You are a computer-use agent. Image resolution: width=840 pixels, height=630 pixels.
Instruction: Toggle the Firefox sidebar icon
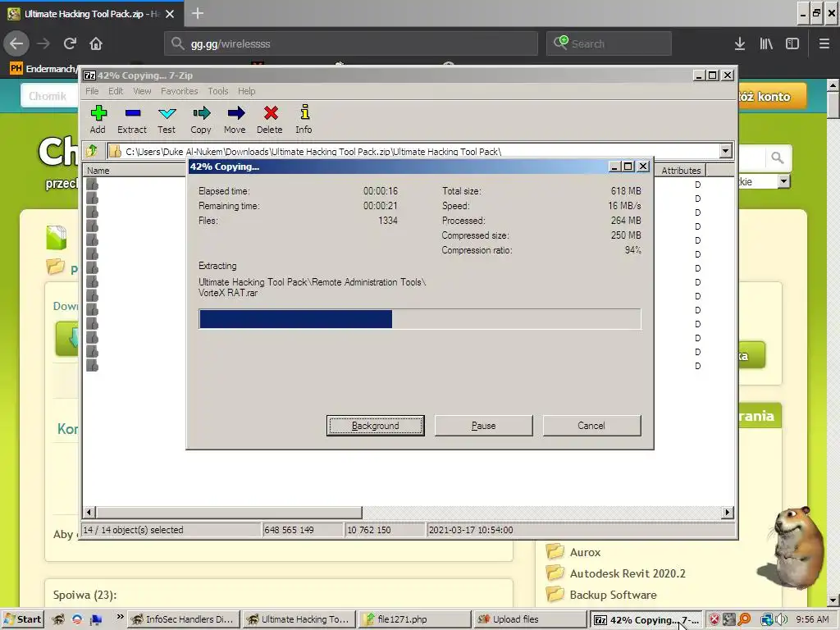(792, 43)
